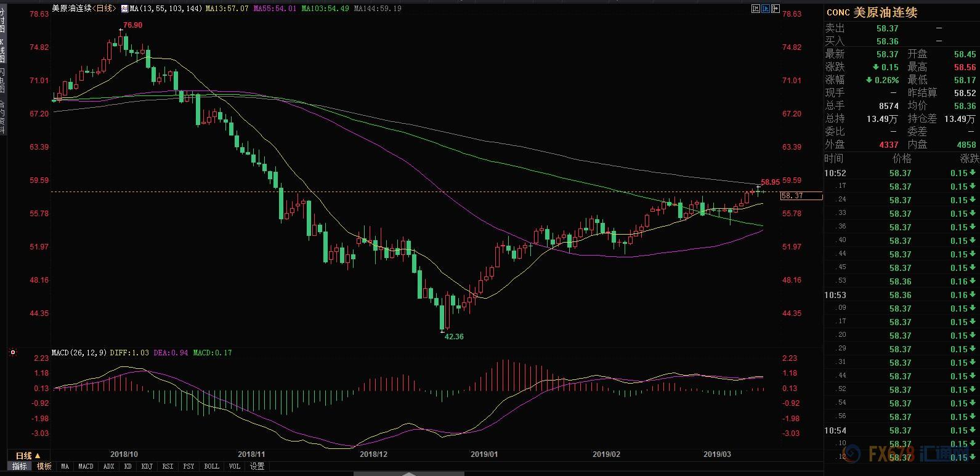Click the 76.90 high price marker
980x476 pixels.
point(132,25)
